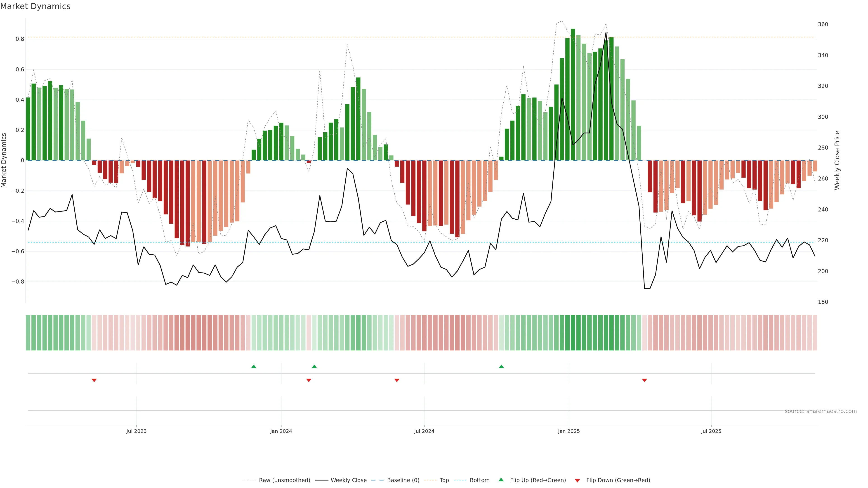868x488 pixels.
Task: Click the Market Dynamics chart title
Action: [x=35, y=6]
